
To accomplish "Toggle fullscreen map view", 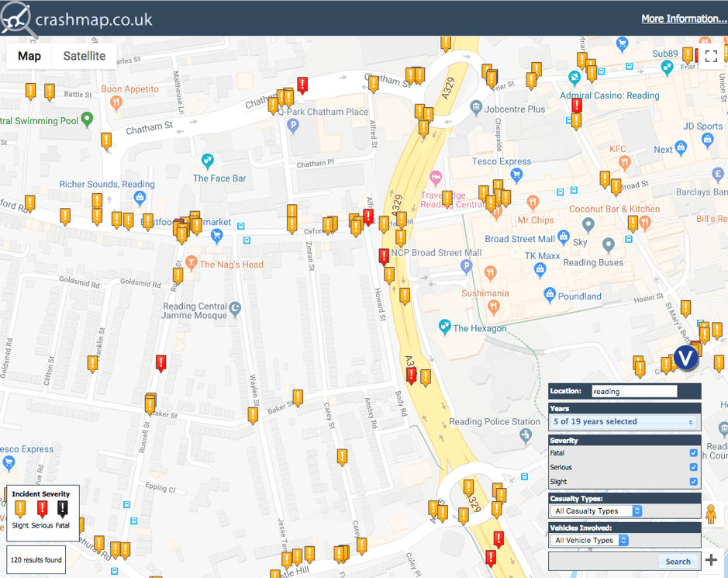I will click(711, 56).
